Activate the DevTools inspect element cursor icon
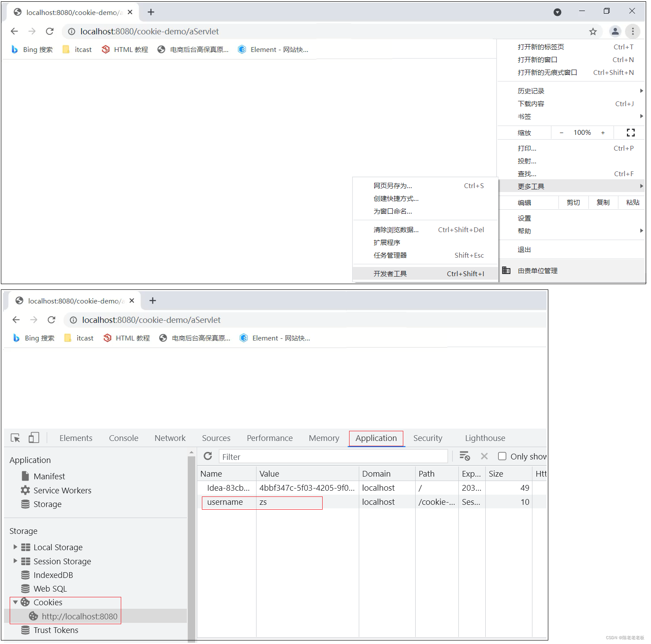Image resolution: width=651 pixels, height=644 pixels. [x=15, y=438]
